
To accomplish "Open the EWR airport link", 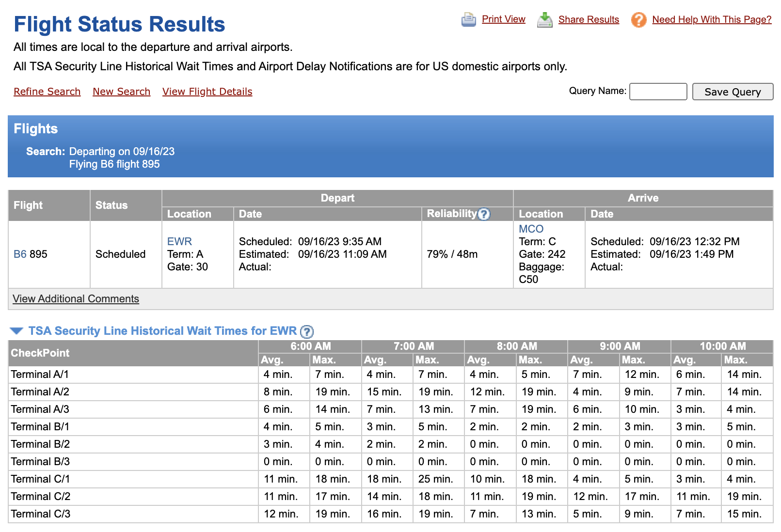I will 179,241.
